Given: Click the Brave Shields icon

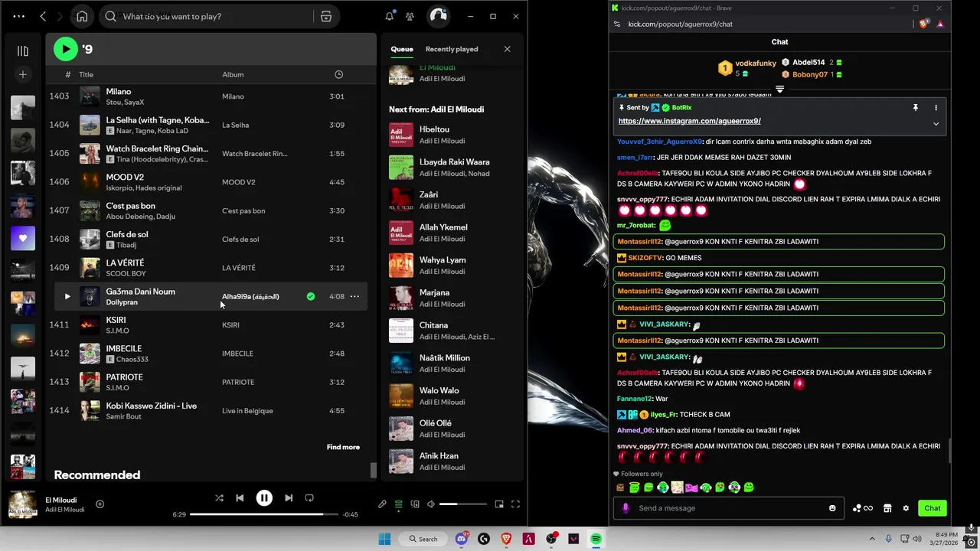Looking at the screenshot, I should 924,24.
